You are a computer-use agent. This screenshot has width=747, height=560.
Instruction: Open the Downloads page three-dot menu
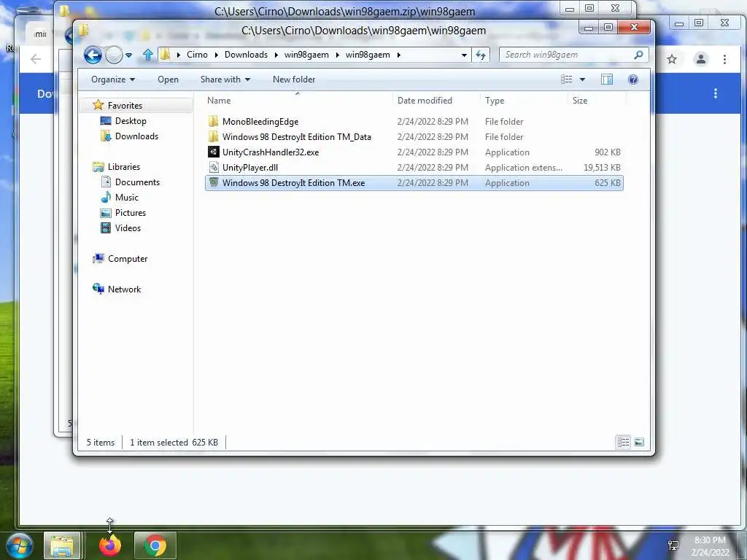click(715, 93)
